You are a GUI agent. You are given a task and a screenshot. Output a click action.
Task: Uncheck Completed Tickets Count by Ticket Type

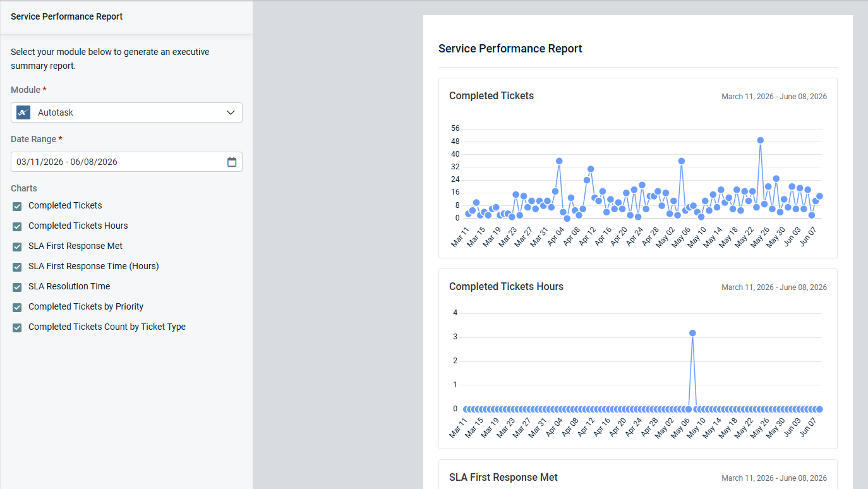(17, 327)
